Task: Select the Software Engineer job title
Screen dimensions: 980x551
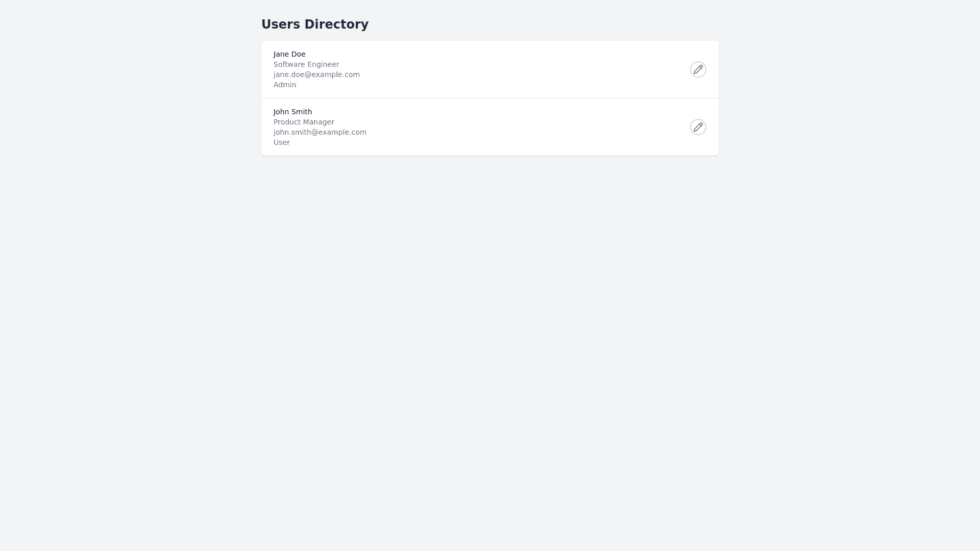Action: pyautogui.click(x=306, y=64)
